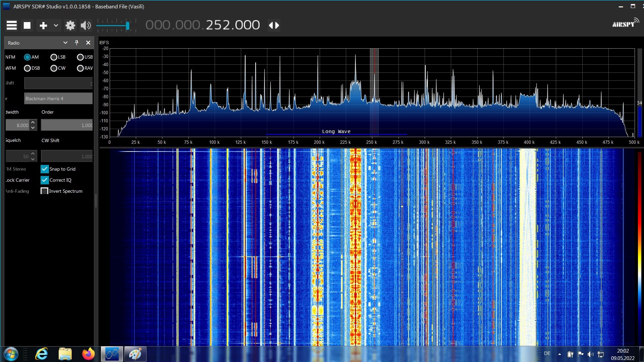This screenshot has height=362, width=644.
Task: Increase bandwidth with the up stepper
Action: coord(33,123)
